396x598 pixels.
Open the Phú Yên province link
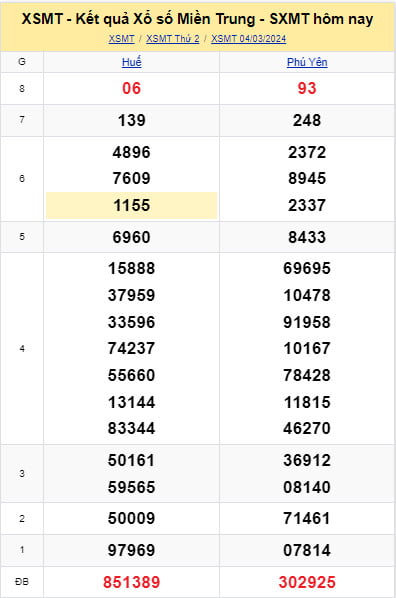(307, 62)
